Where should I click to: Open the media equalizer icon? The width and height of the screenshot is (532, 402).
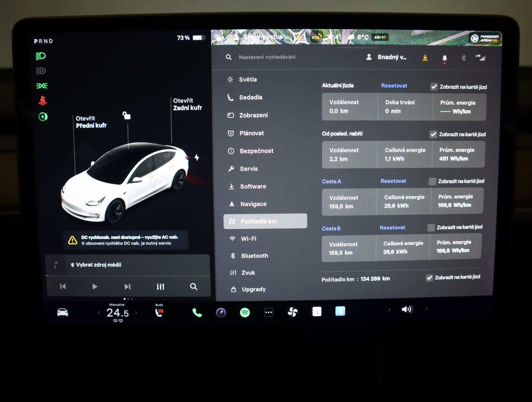[160, 287]
